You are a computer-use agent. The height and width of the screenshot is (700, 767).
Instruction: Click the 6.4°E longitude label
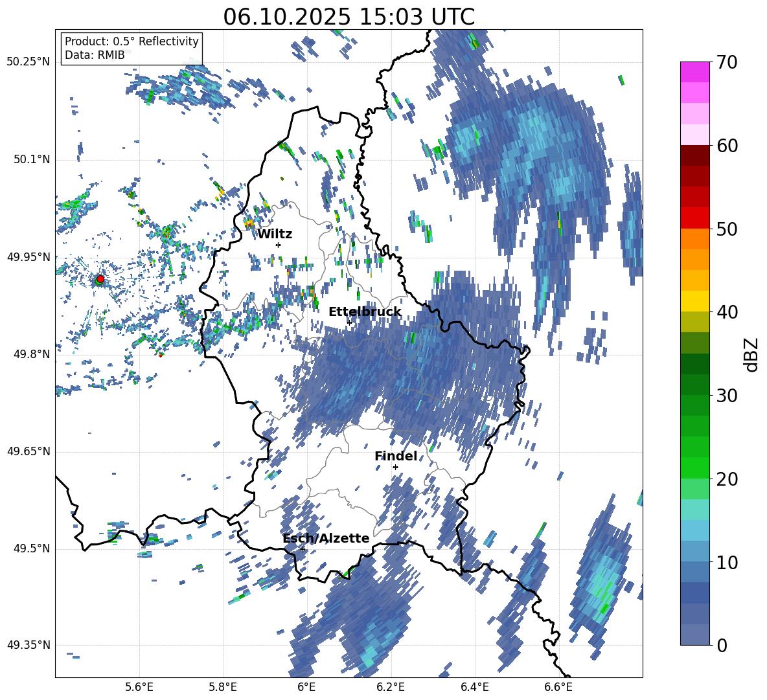(474, 688)
